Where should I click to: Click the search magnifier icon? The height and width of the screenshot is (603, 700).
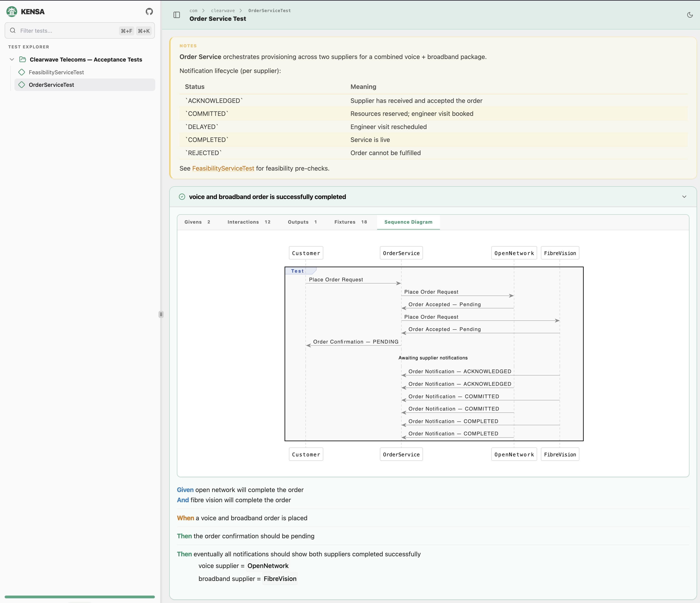pyautogui.click(x=13, y=30)
